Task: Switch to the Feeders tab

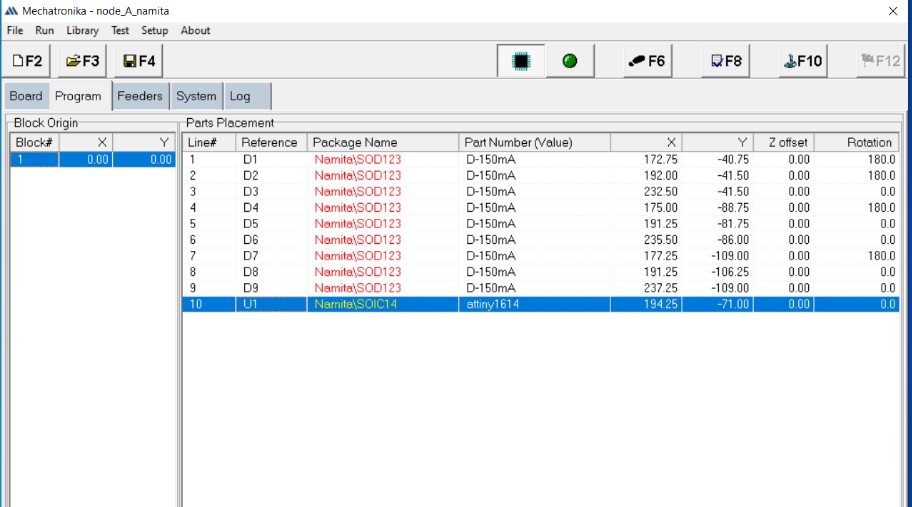Action: (140, 96)
